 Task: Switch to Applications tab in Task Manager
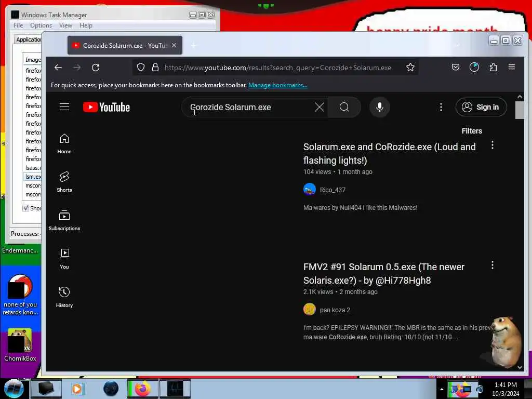[x=29, y=39]
